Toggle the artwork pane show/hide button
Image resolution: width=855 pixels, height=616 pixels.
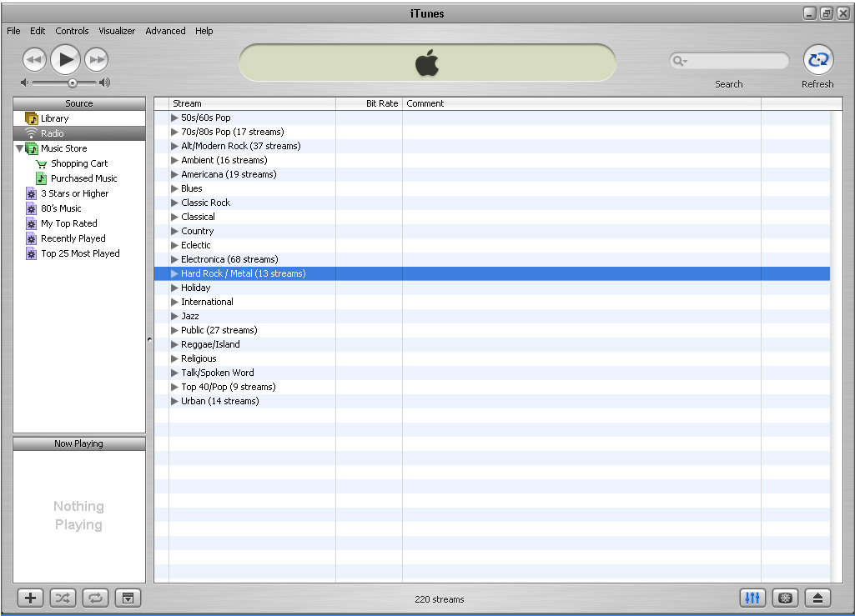tap(128, 598)
